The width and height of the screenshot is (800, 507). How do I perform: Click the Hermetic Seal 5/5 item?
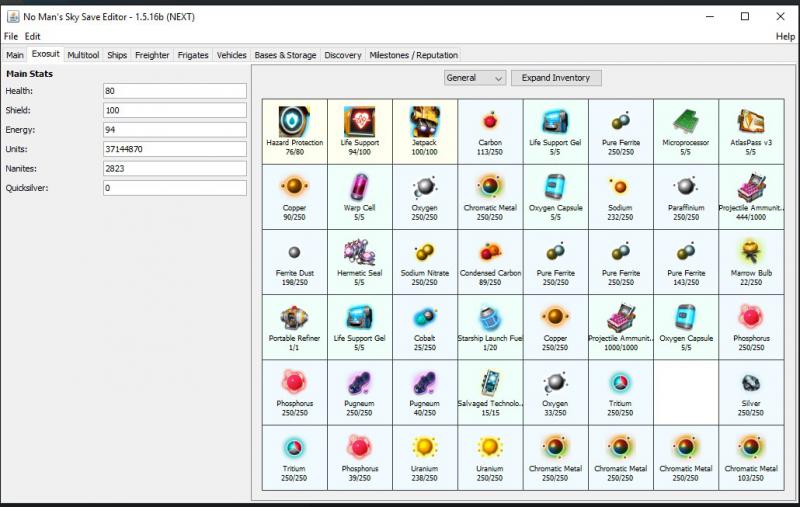pyautogui.click(x=360, y=262)
